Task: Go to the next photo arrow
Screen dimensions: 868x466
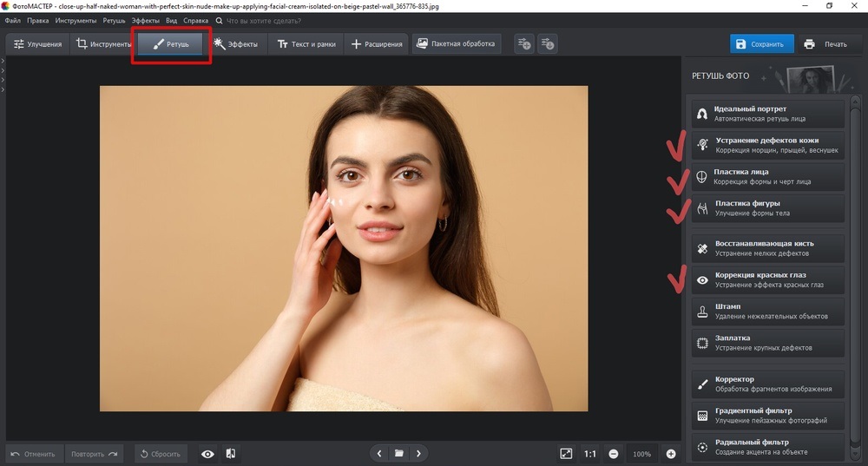Action: click(418, 453)
